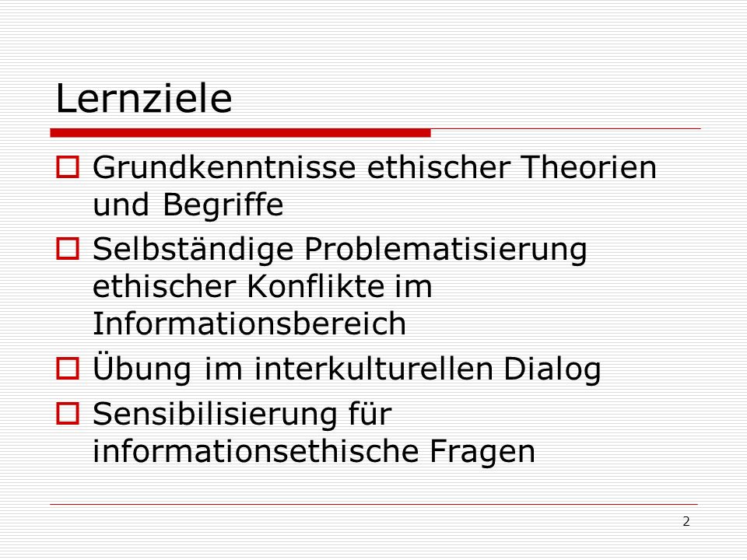The image size is (747, 560).
Task: Click the word Problematisierung
Action: coord(445,250)
